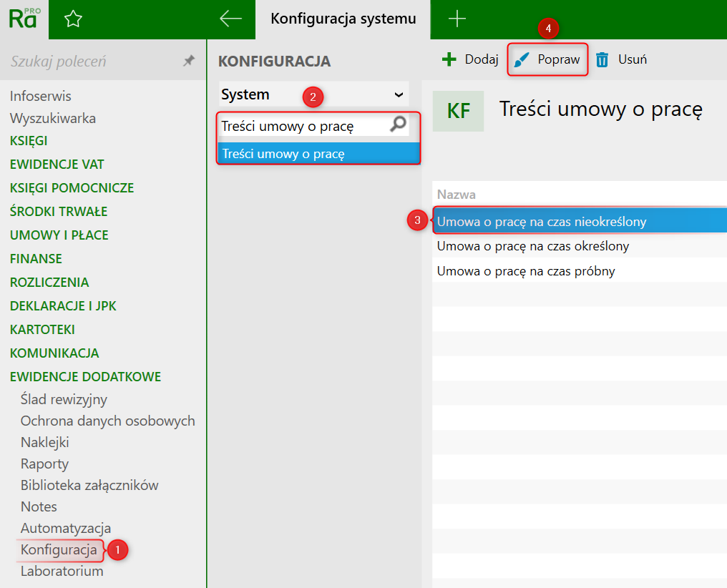
Task: Open Laboratorium in the sidebar
Action: click(62, 571)
